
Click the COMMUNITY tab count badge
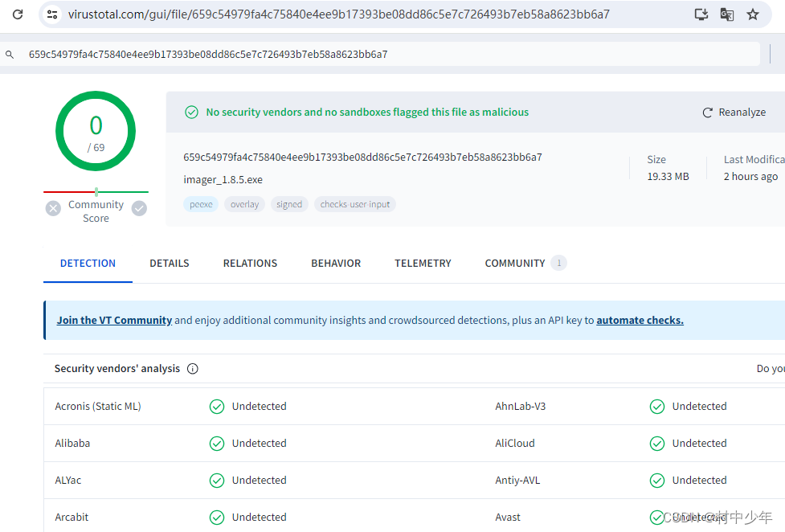(558, 263)
